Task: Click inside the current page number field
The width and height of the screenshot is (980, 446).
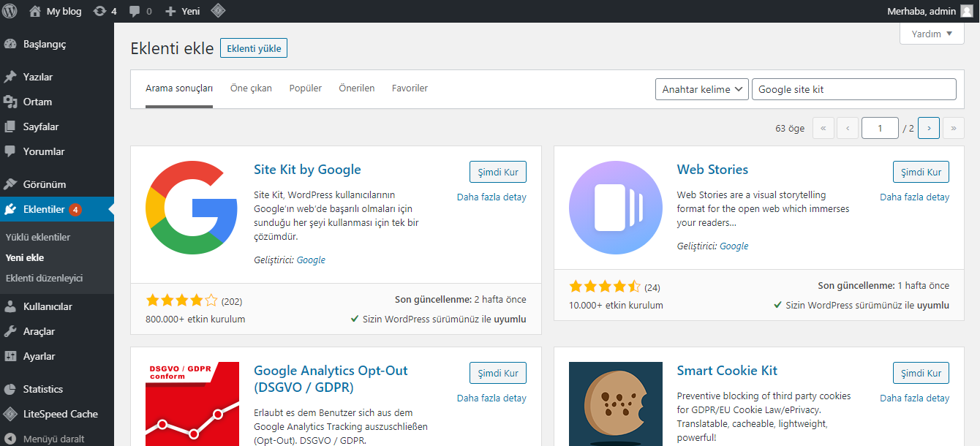Action: 880,128
